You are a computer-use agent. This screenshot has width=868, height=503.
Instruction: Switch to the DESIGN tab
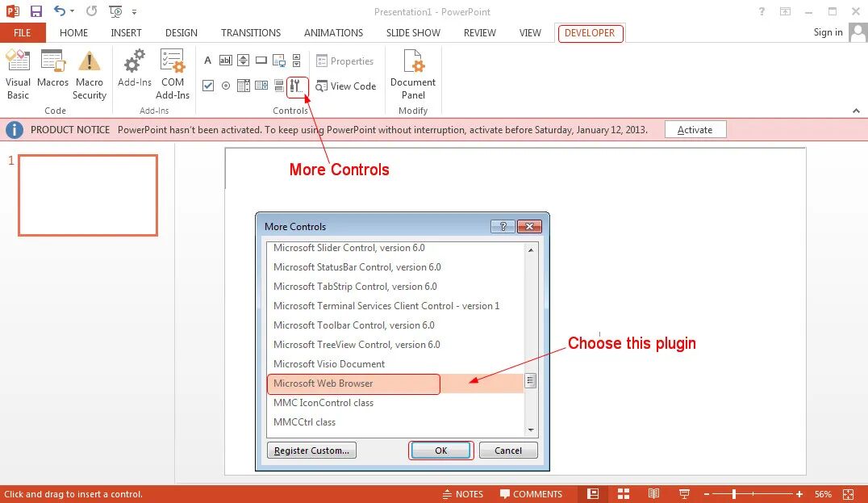click(x=181, y=32)
